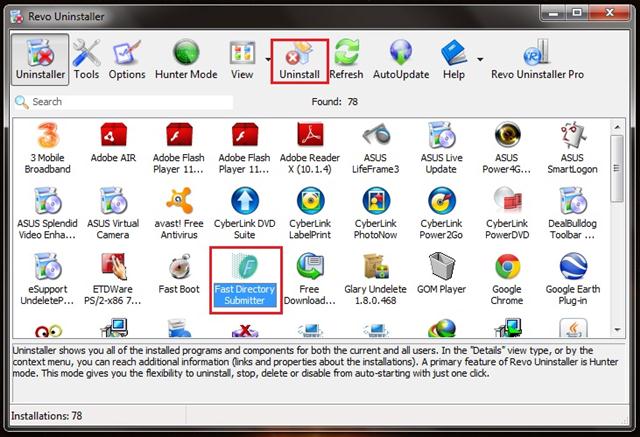Click the View toolbar button
Image resolution: width=640 pixels, height=437 pixels.
pyautogui.click(x=242, y=60)
